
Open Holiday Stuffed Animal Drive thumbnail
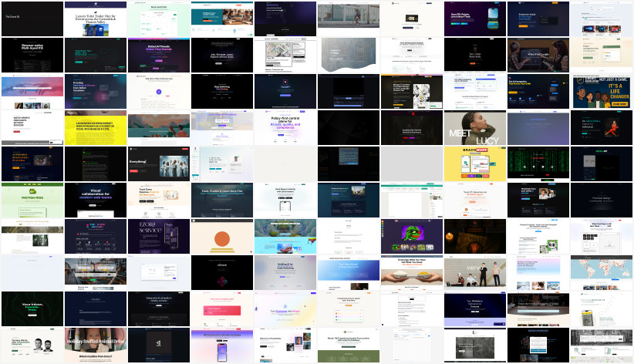(x=96, y=345)
